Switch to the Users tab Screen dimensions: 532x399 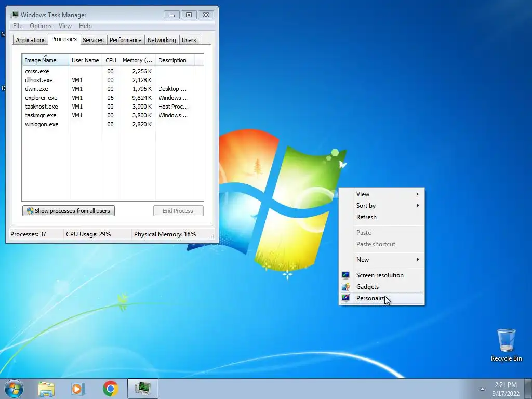pos(189,40)
